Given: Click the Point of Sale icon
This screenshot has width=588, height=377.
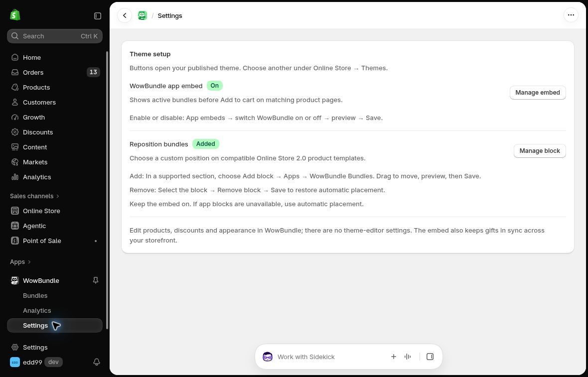Looking at the screenshot, I should pos(15,241).
